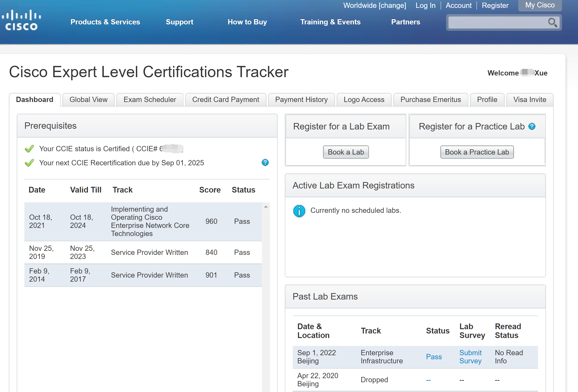The image size is (578, 392).
Task: Go to the Credit Card Payment tab
Action: coord(226,99)
